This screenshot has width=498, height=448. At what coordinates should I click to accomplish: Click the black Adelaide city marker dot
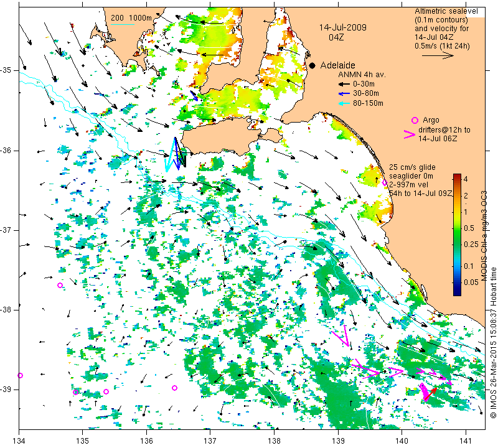(x=312, y=65)
